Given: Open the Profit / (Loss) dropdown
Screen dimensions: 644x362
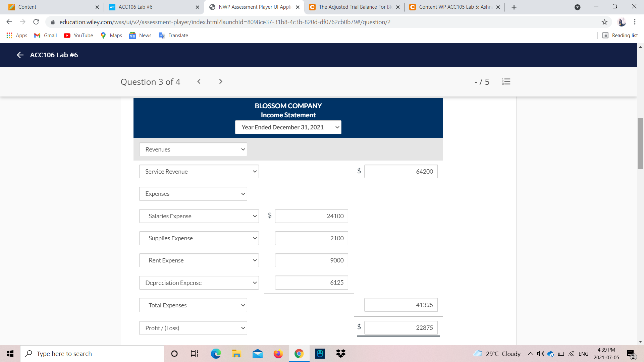Looking at the screenshot, I should (193, 328).
